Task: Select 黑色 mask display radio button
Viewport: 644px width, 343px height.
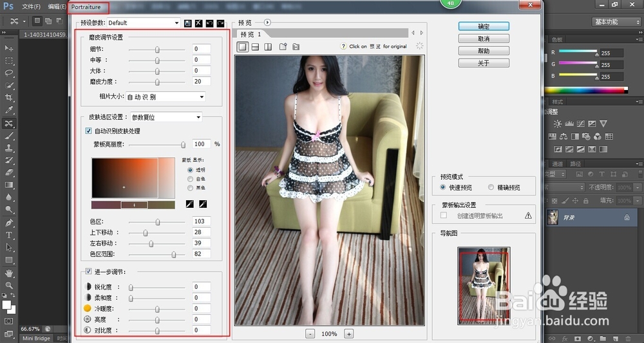Action: [190, 188]
